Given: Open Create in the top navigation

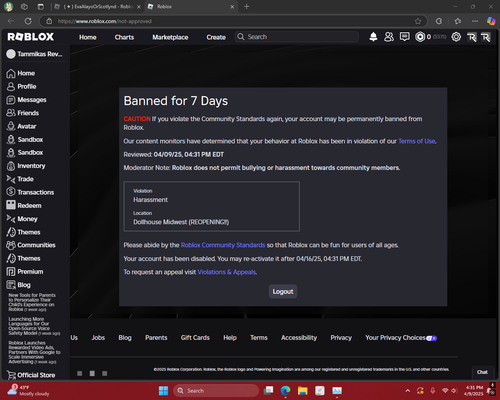Looking at the screenshot, I should pos(216,37).
